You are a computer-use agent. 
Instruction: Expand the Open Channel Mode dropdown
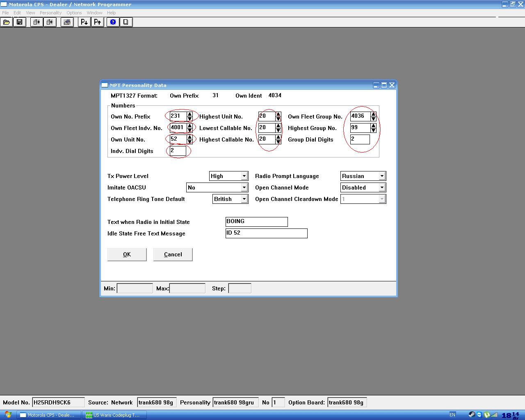point(382,187)
